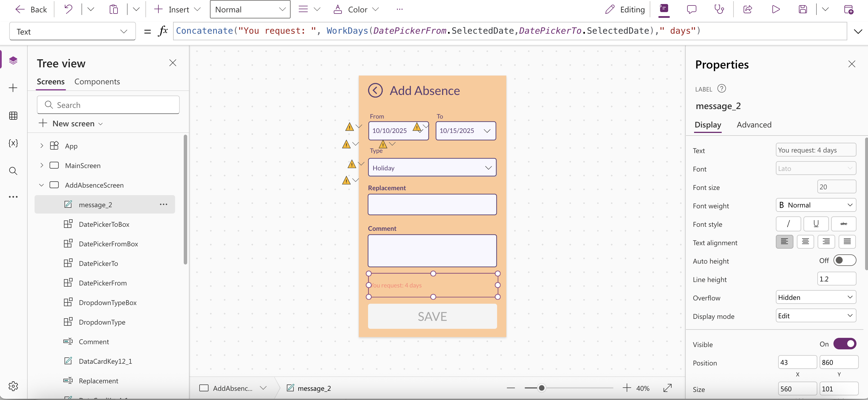
Task: Open the Copilot panel icon
Action: click(x=664, y=9)
